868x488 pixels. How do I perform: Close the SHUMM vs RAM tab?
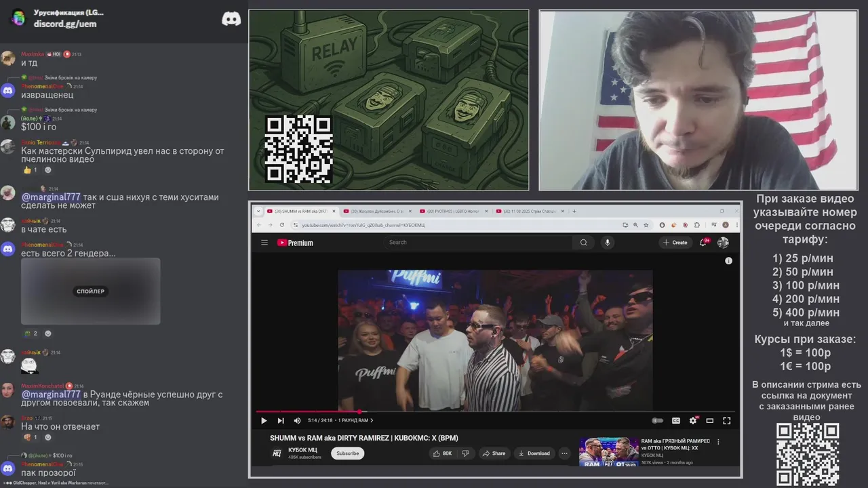[333, 211]
